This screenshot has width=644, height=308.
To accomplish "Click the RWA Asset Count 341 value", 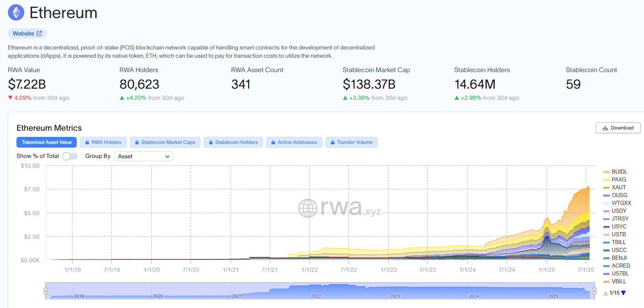I will 241,84.
